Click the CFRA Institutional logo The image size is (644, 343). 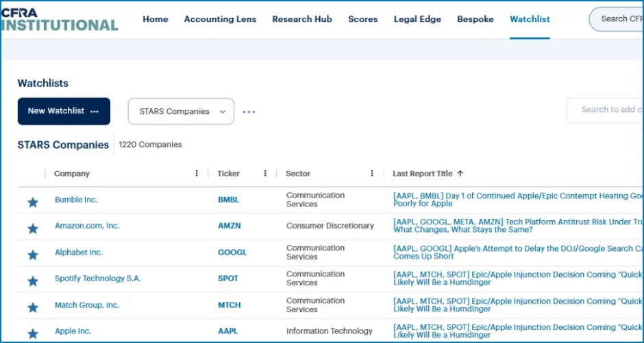[60, 19]
